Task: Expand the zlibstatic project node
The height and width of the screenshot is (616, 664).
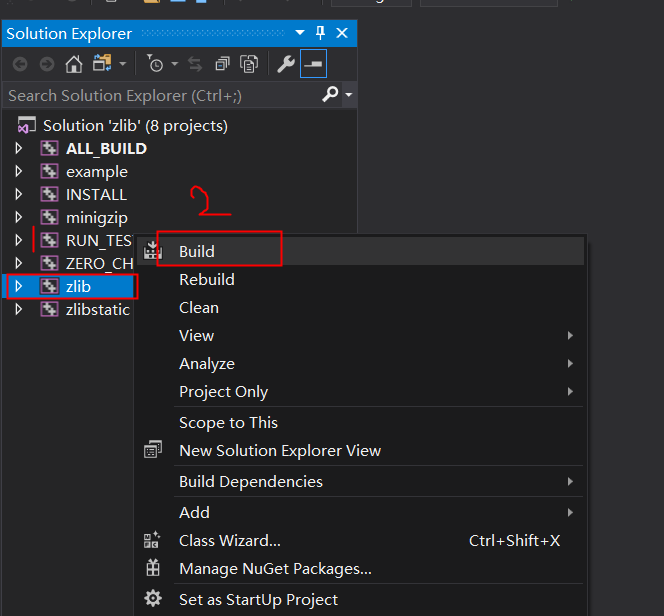Action: click(x=19, y=309)
